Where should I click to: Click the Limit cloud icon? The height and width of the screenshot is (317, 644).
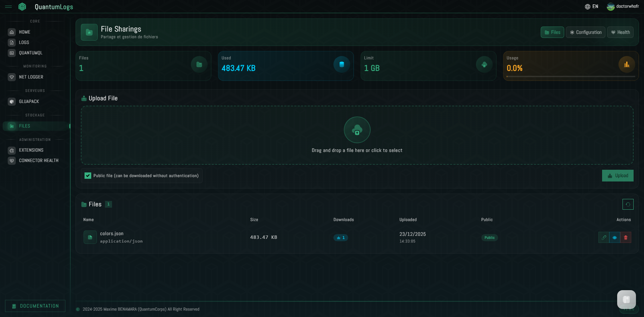pos(484,64)
